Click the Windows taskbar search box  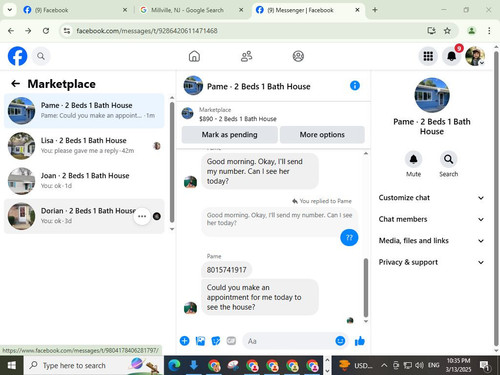93,366
